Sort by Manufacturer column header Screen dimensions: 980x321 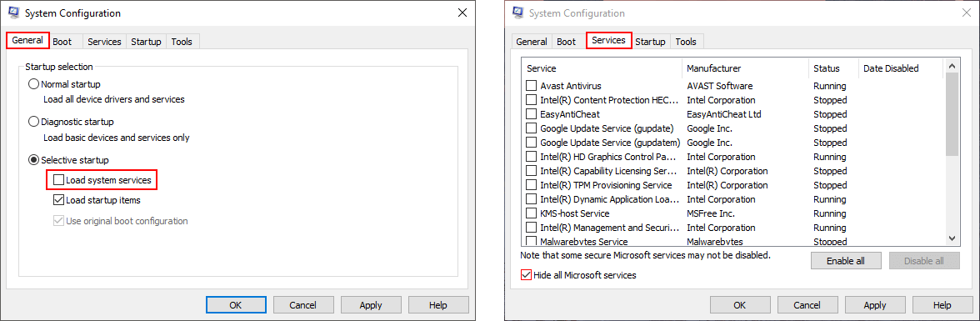click(746, 68)
